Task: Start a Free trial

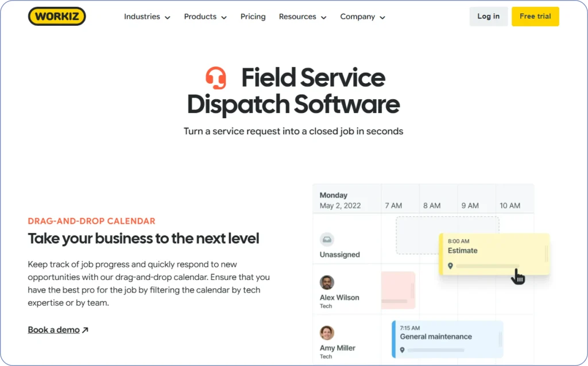Action: pos(535,17)
